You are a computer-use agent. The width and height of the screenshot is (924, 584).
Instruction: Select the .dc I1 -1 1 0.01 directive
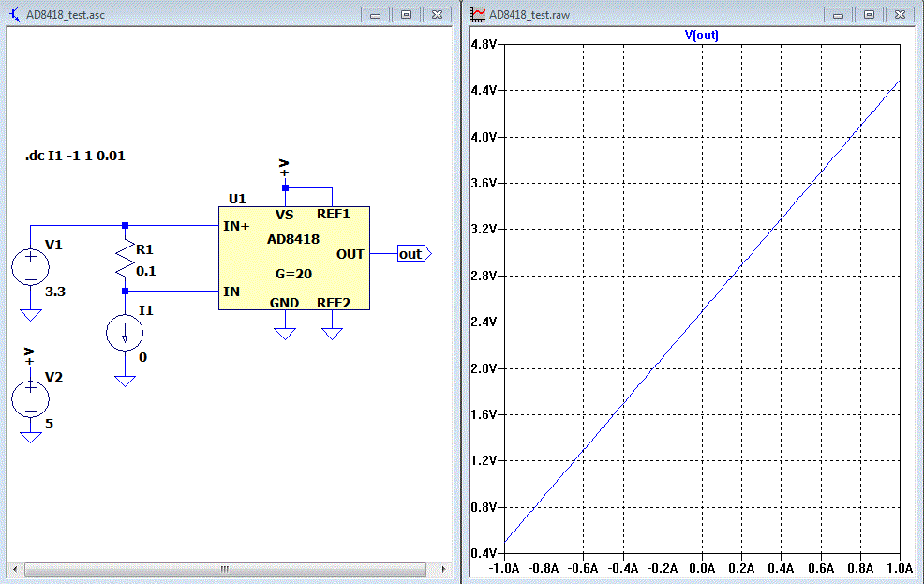[x=75, y=157]
